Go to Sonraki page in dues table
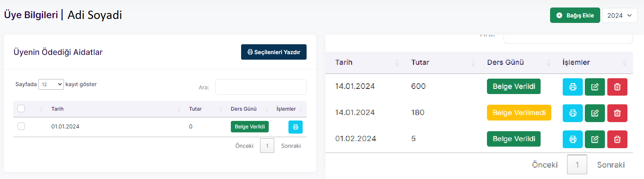Viewport: 644px width, 179px height. 291,146
